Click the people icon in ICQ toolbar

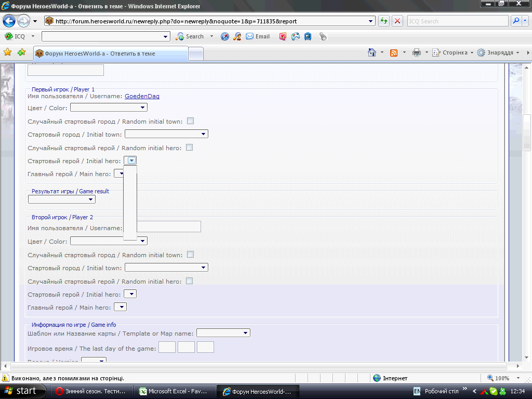point(237,36)
